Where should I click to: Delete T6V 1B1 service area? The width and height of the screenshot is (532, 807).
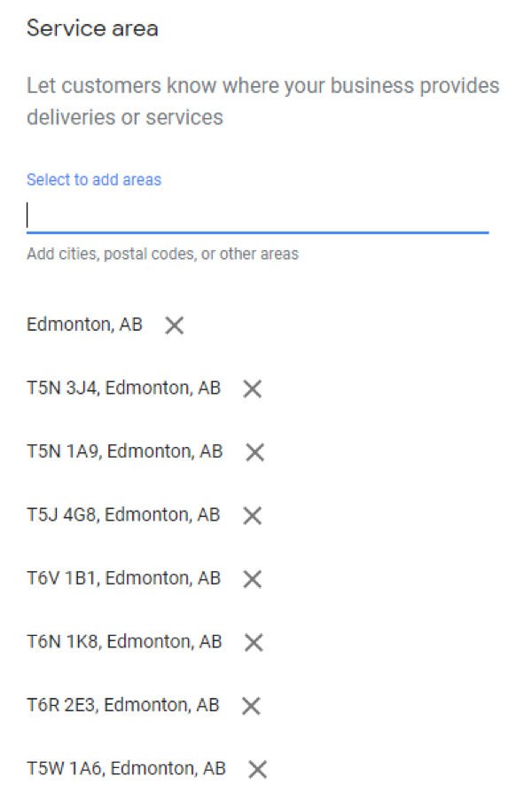[x=253, y=579]
